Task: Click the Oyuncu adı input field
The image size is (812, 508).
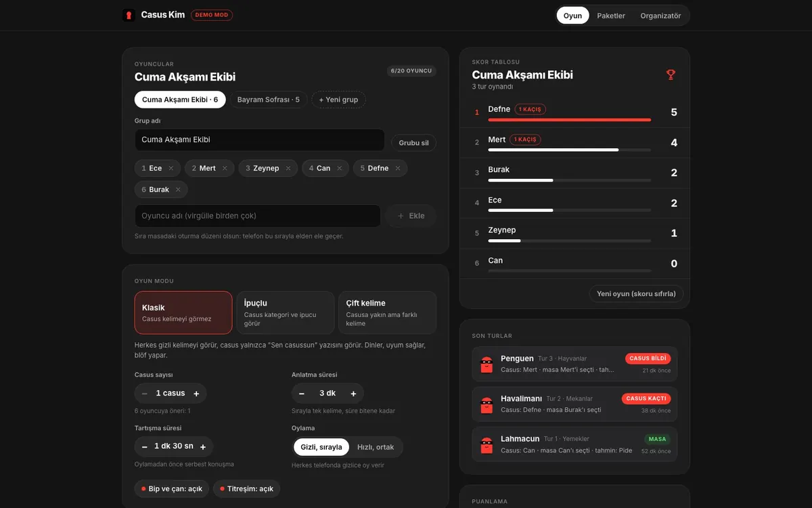Action: pyautogui.click(x=258, y=216)
